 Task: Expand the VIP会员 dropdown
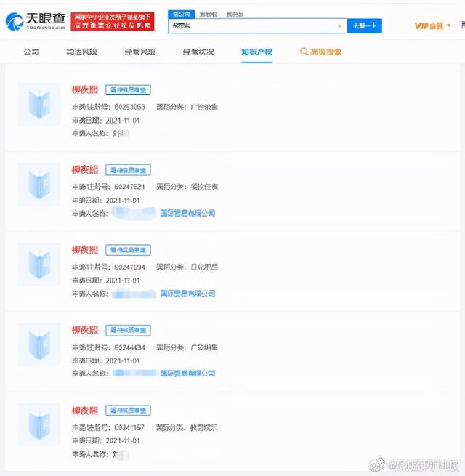click(x=432, y=26)
